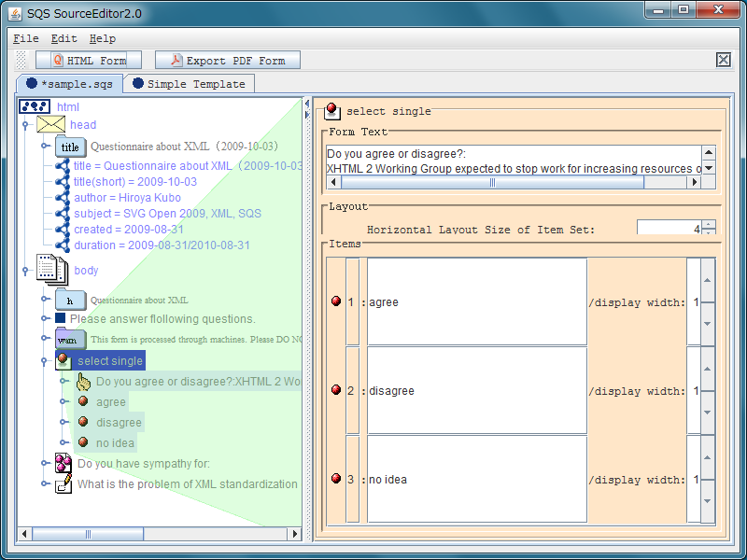Viewport: 747px width, 560px height.
Task: Click the 'warn' node icon
Action: pyautogui.click(x=70, y=340)
